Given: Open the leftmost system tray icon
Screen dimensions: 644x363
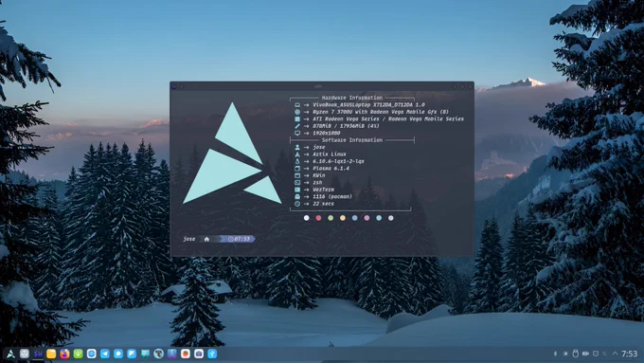Looking at the screenshot, I should tap(555, 354).
